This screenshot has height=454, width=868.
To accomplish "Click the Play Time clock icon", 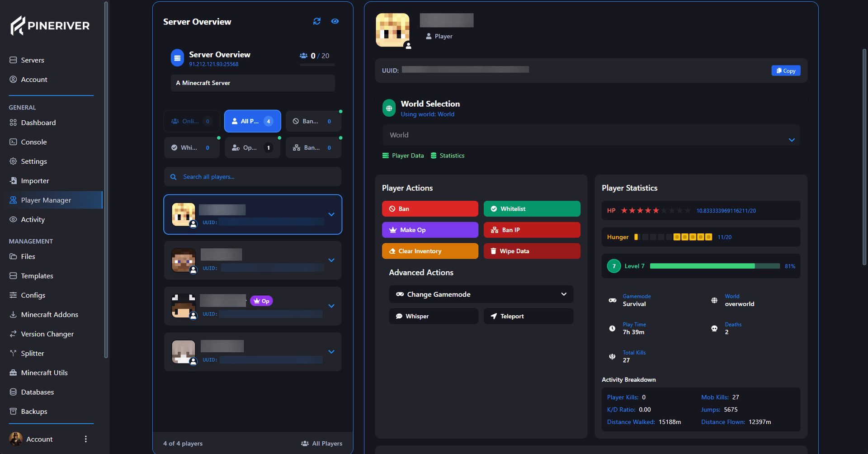I will 612,328.
